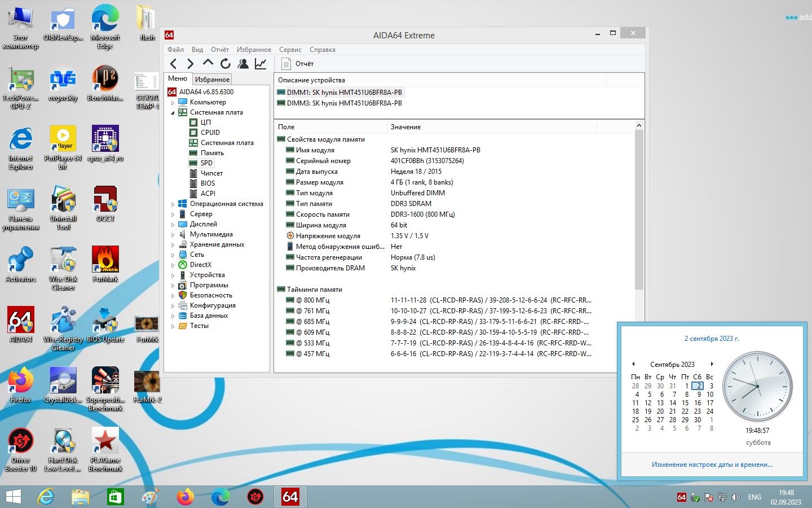812x508 pixels.
Task: Expand the Компьютер tree node
Action: coord(173,102)
